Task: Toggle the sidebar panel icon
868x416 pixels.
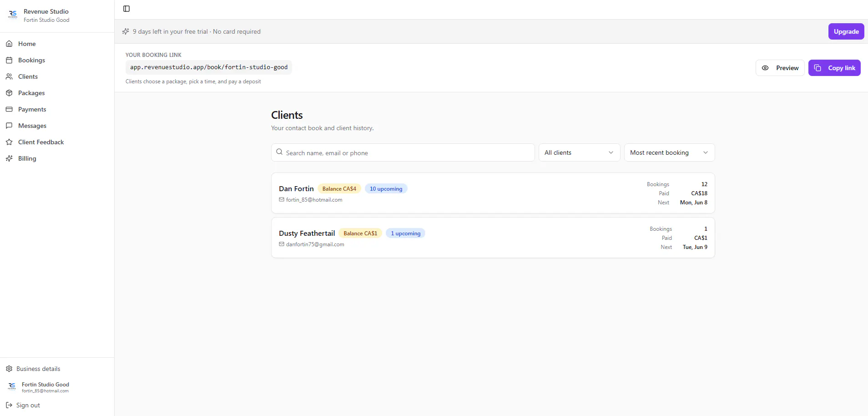Action: 126,9
